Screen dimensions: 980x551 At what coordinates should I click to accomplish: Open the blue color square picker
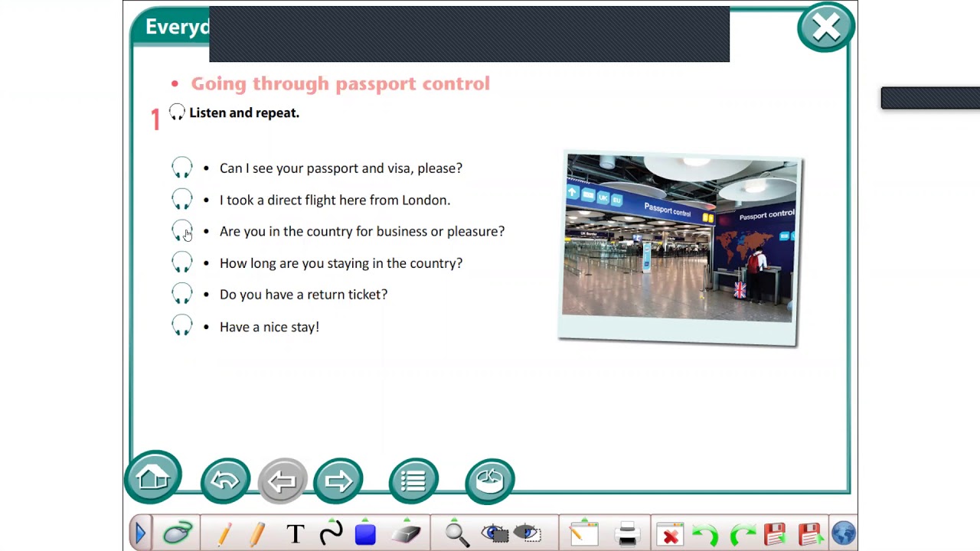[365, 533]
